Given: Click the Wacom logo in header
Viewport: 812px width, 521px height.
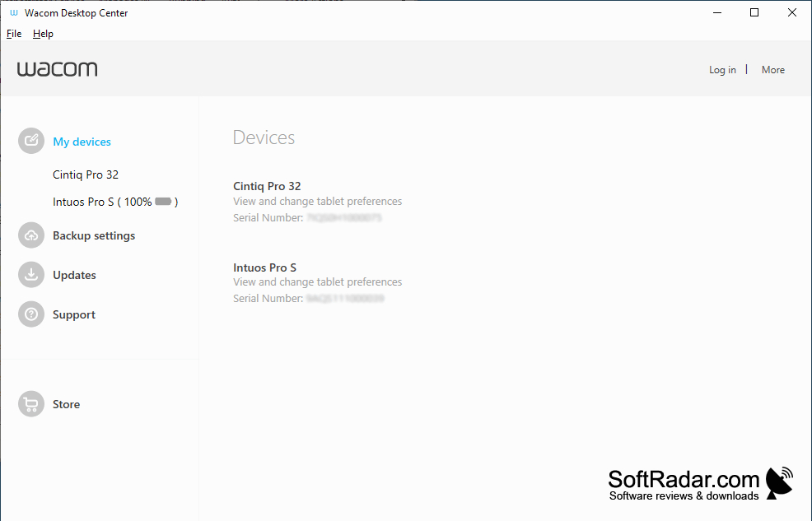Looking at the screenshot, I should (x=57, y=69).
